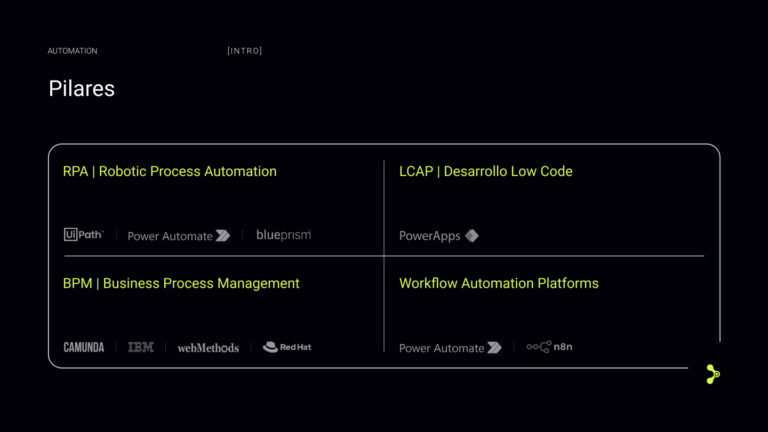Click the IBM logo
This screenshot has height=432, width=768.
click(141, 347)
